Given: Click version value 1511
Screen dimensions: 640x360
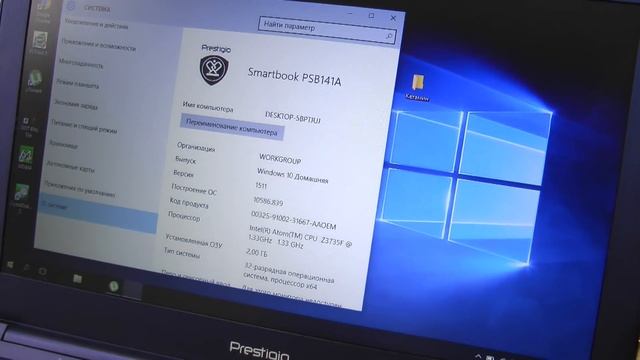Looking at the screenshot, I should pyautogui.click(x=261, y=186).
